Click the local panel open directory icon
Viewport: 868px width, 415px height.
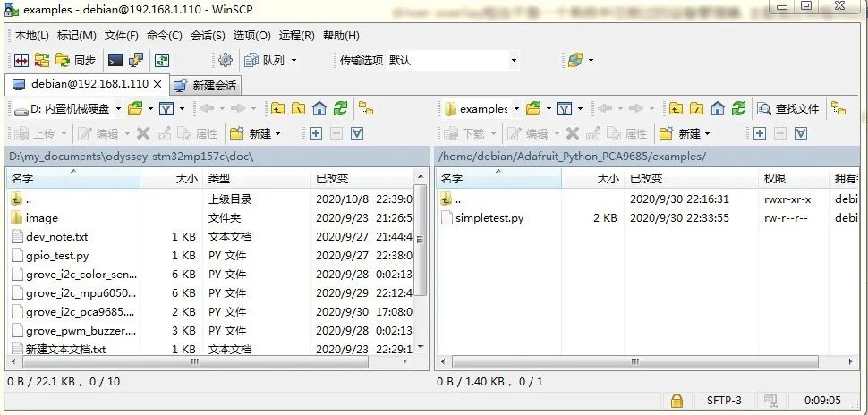pos(135,109)
